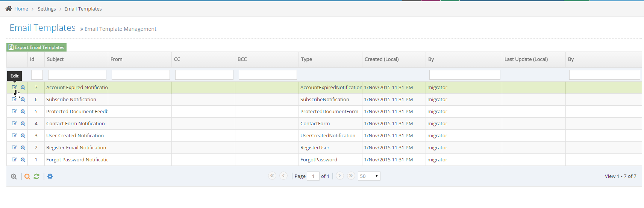This screenshot has width=644, height=208.
Task: Open the Home breadcrumb link
Action: tap(21, 9)
